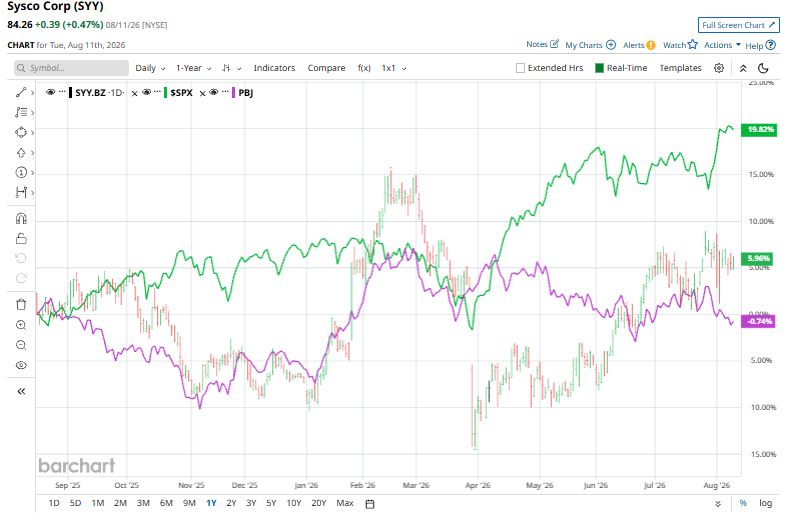
Task: Select the arrow marker tool
Action: point(21,153)
